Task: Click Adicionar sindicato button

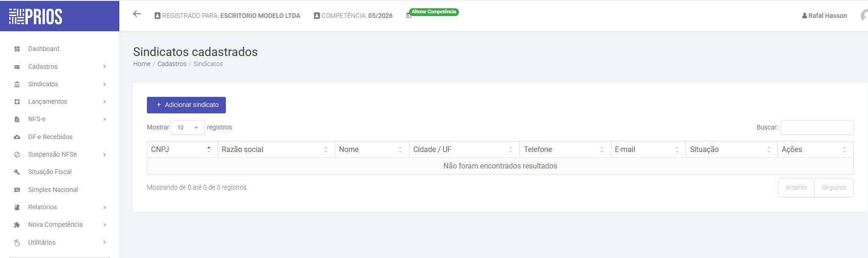Action: (x=186, y=105)
